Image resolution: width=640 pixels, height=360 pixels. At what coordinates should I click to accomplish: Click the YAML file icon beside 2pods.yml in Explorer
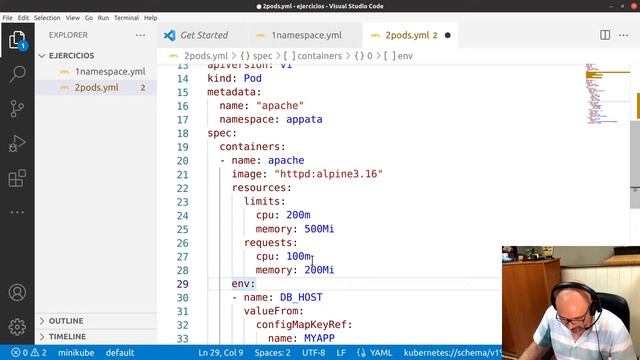tap(64, 88)
